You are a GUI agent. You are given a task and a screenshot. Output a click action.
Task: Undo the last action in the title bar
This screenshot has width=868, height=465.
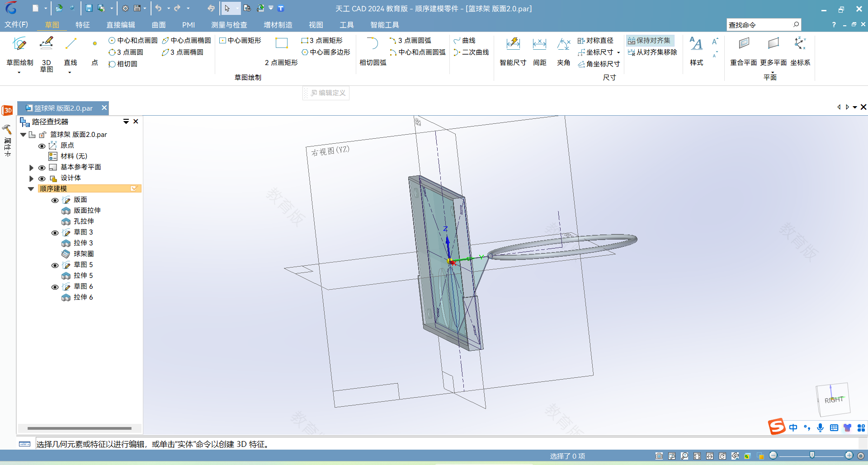(x=158, y=8)
